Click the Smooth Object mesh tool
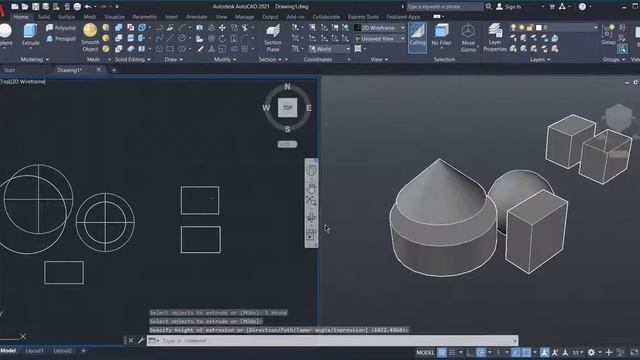 pyautogui.click(x=90, y=38)
